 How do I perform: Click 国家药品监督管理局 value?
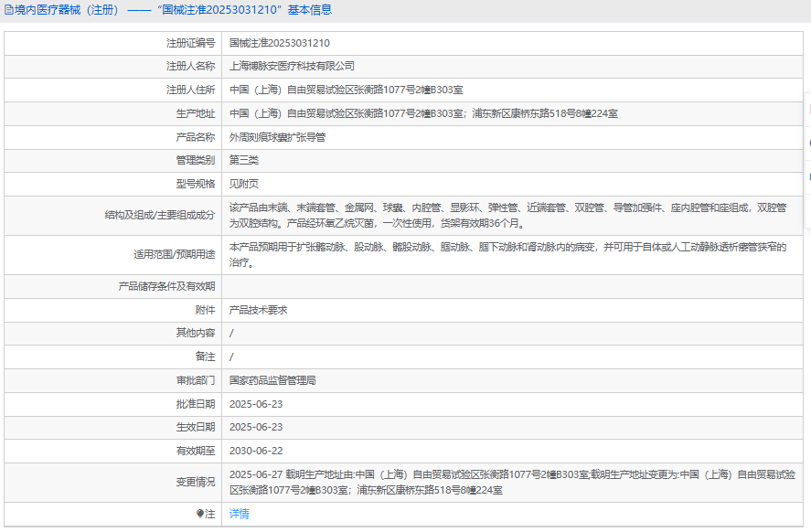[272, 380]
